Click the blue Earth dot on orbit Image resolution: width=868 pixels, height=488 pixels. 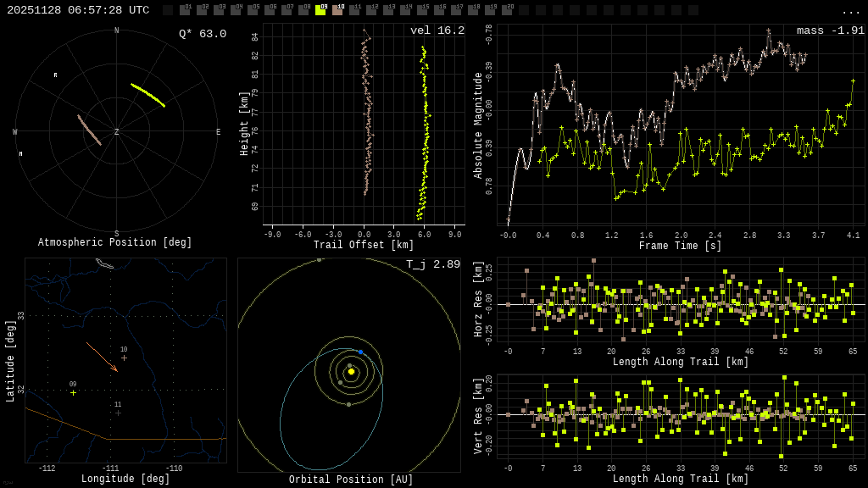360,352
